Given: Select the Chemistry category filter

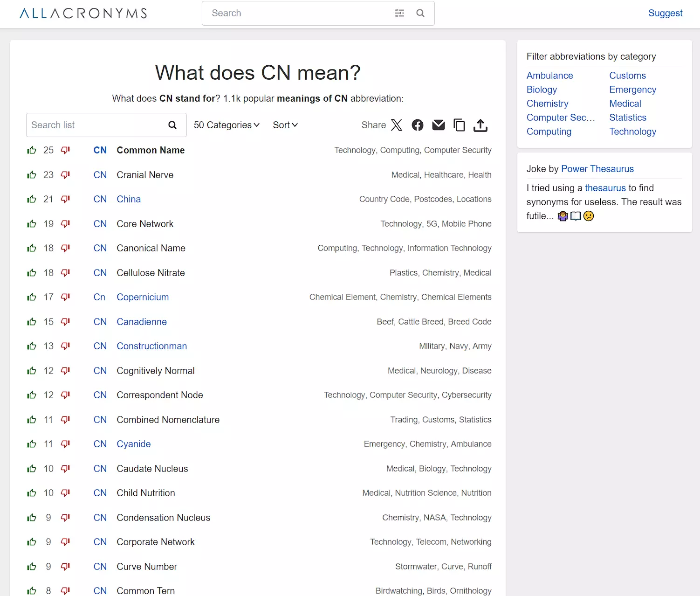Looking at the screenshot, I should tap(547, 104).
